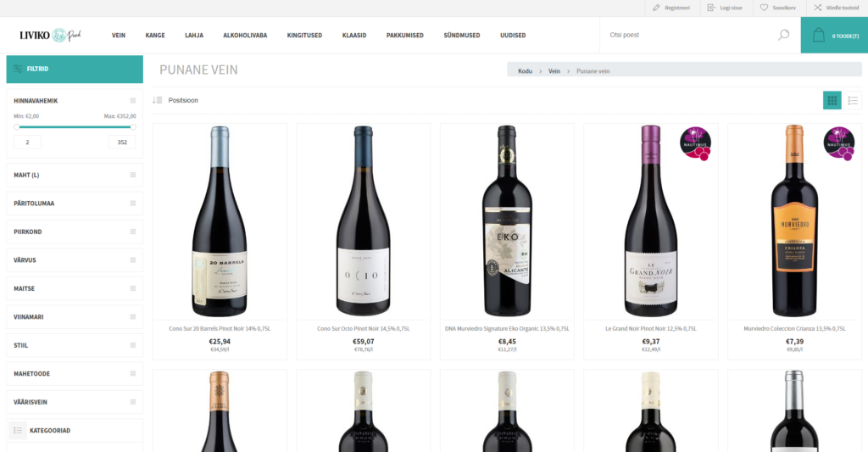Expand the Viinamari filter section
The height and width of the screenshot is (452, 868).
pos(75,317)
